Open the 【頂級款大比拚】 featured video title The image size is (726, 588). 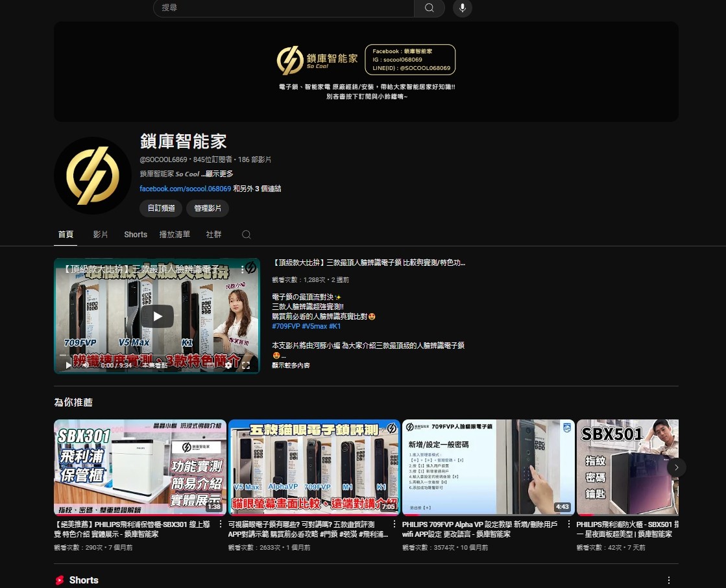click(369, 263)
